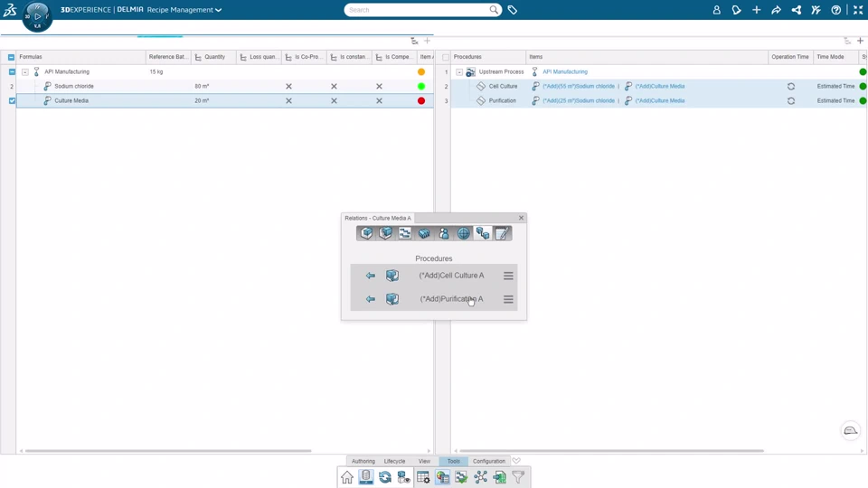The width and height of the screenshot is (868, 488).
Task: Click the network relations graph icon
Action: pyautogui.click(x=480, y=477)
